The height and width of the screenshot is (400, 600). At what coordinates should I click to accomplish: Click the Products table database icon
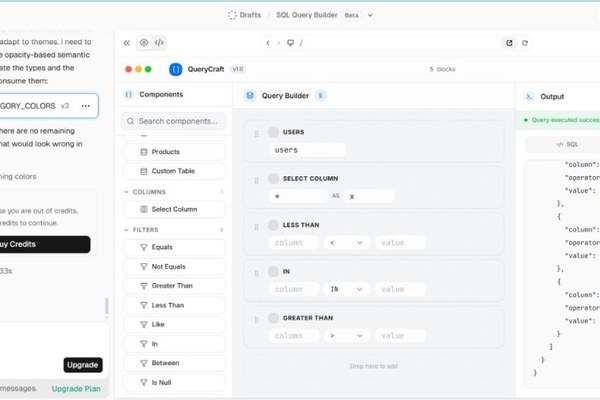tap(144, 152)
